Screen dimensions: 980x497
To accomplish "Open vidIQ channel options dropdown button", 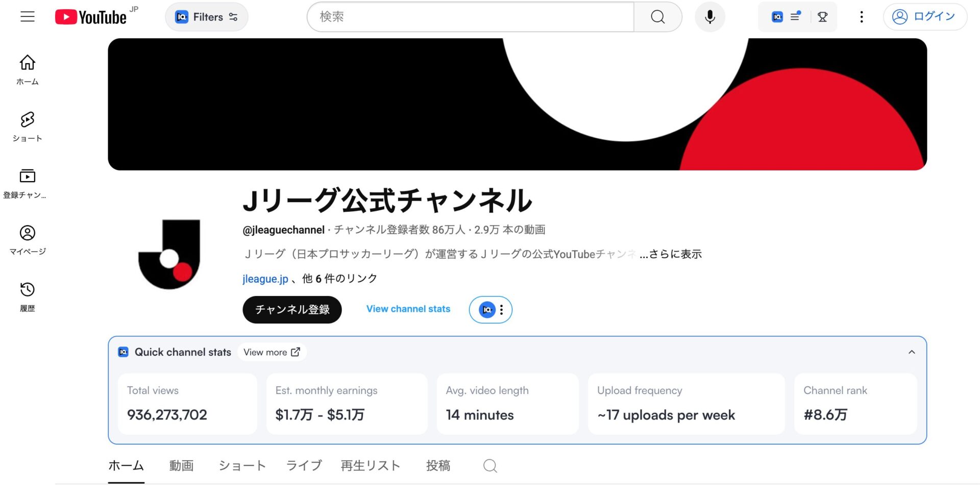I will 491,310.
